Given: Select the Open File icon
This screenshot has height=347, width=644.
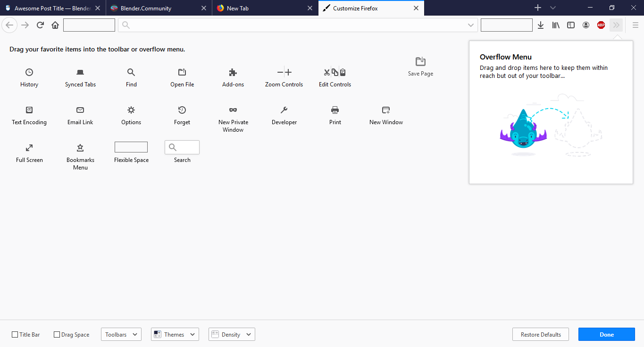Looking at the screenshot, I should click(182, 72).
